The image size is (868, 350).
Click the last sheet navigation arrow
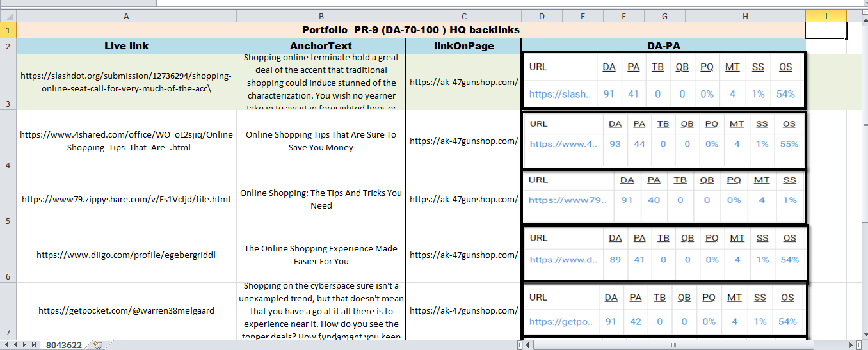[34, 345]
